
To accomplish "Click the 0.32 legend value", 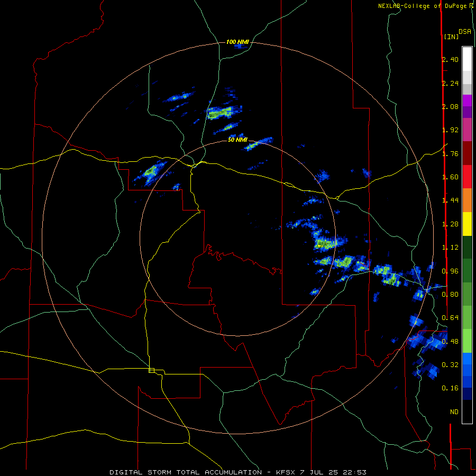I will tap(450, 365).
